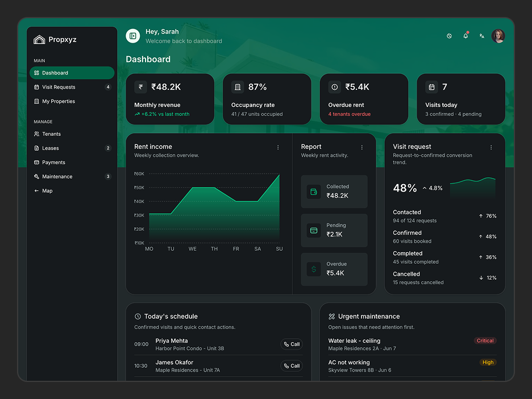Click calendar icon on Visits today card

[x=431, y=87]
